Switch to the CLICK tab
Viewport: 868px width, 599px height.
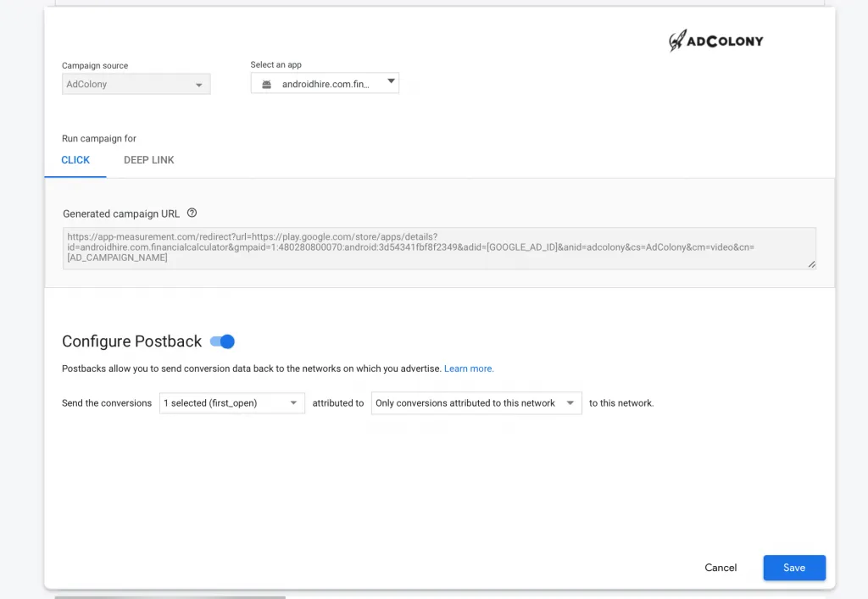tap(75, 160)
